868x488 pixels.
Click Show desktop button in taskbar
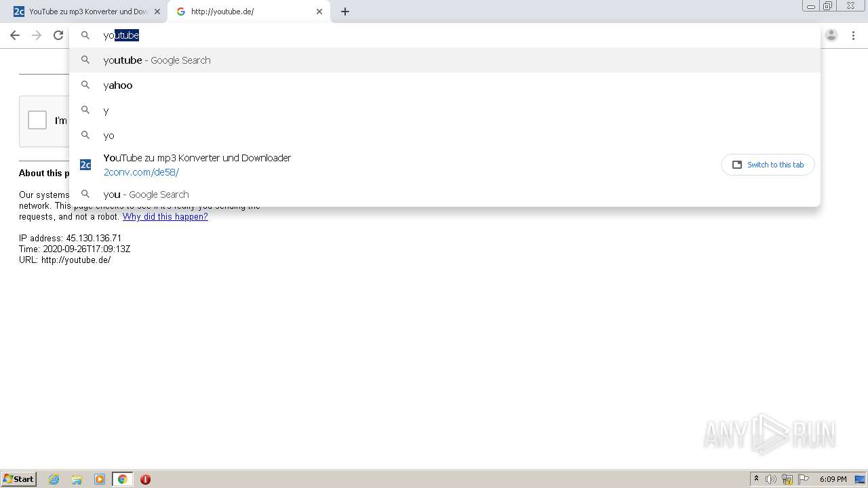[861, 479]
